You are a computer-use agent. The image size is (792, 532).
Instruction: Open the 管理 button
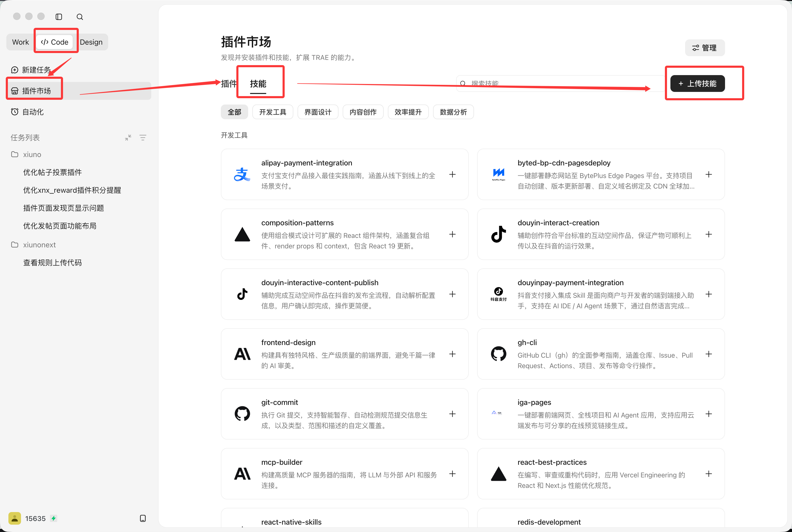point(705,48)
